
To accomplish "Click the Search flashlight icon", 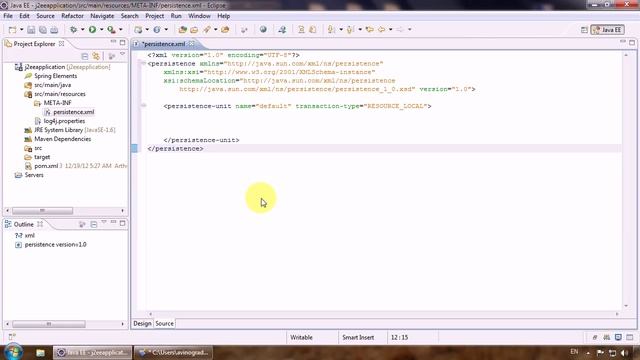I will pyautogui.click(x=207, y=30).
